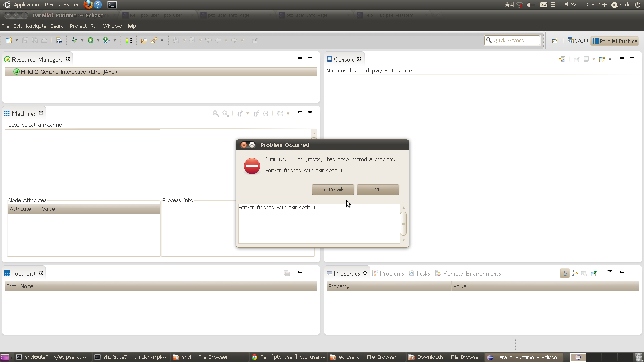This screenshot has width=644, height=362.
Task: Expand the Search dropdown arrow
Action: pyautogui.click(x=162, y=40)
